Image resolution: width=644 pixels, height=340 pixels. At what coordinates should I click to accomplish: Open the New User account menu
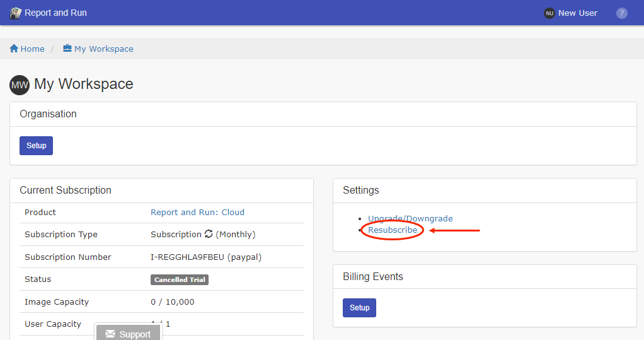pyautogui.click(x=577, y=13)
